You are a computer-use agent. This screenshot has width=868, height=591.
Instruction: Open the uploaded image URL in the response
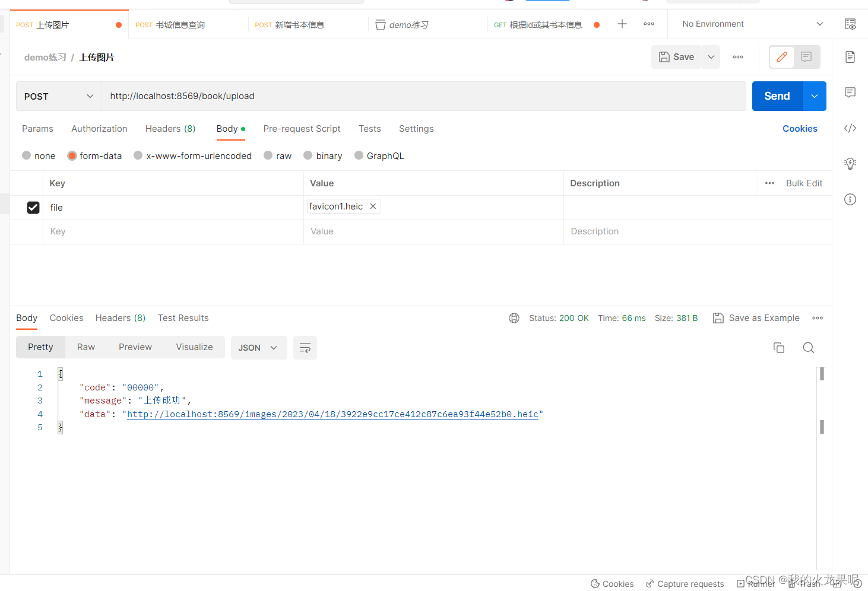click(x=332, y=414)
